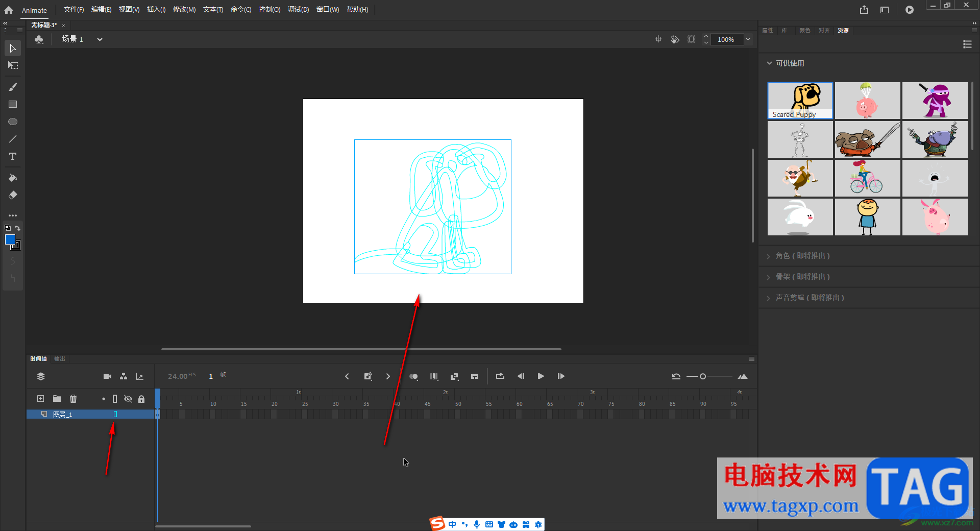Delete layer with the trash icon
Viewport: 980px width, 531px height.
(x=73, y=399)
